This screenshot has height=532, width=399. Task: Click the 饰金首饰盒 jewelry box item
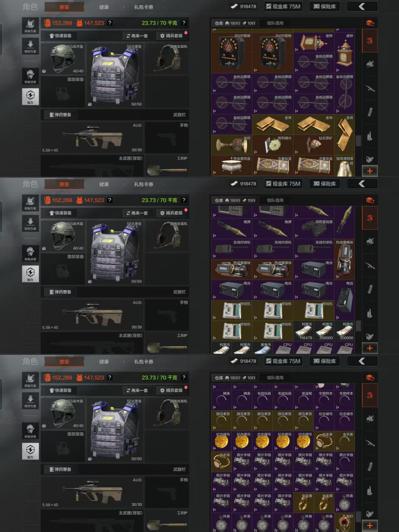pyautogui.click(x=231, y=166)
